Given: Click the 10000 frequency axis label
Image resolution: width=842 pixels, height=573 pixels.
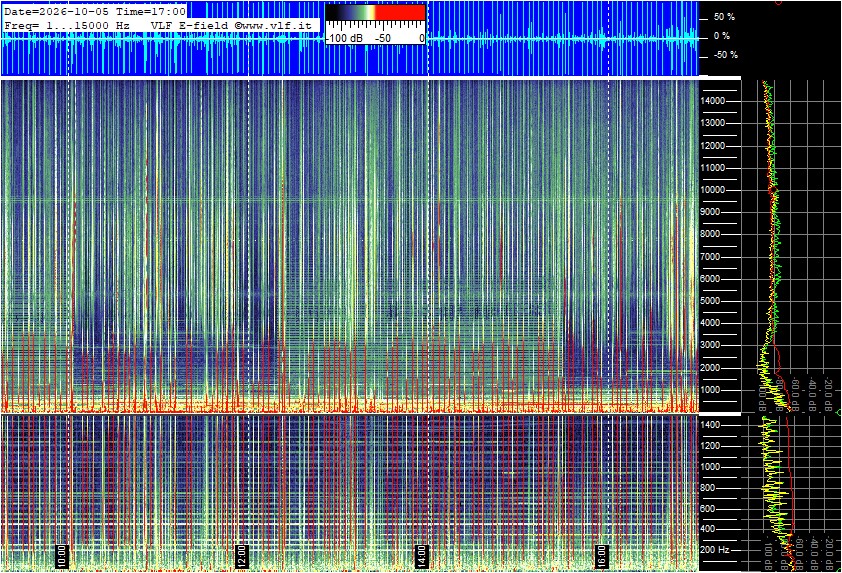Looking at the screenshot, I should [x=713, y=190].
